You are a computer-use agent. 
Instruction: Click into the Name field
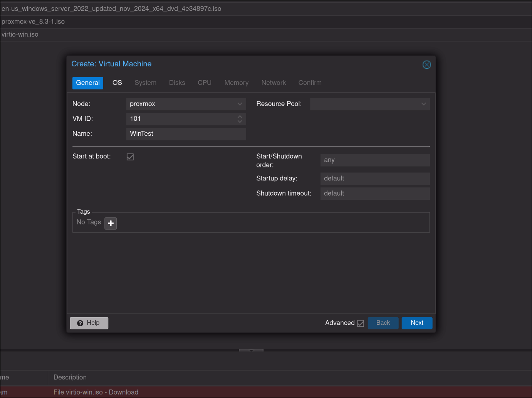coord(186,134)
